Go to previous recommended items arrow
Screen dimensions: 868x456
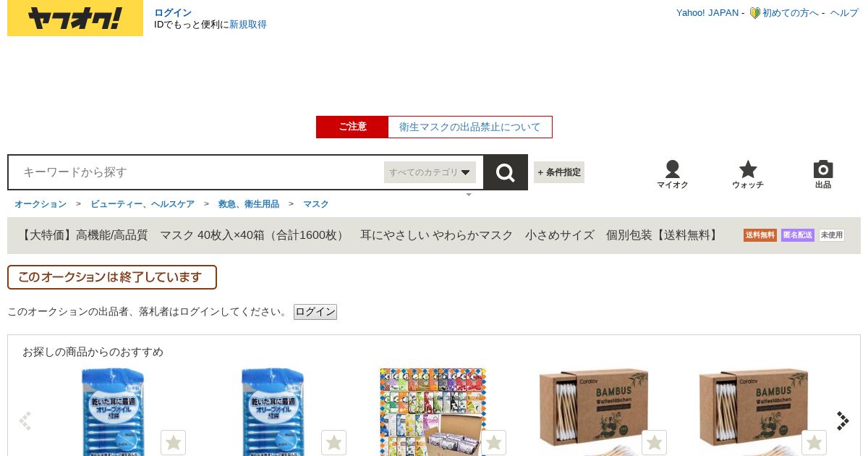click(25, 421)
